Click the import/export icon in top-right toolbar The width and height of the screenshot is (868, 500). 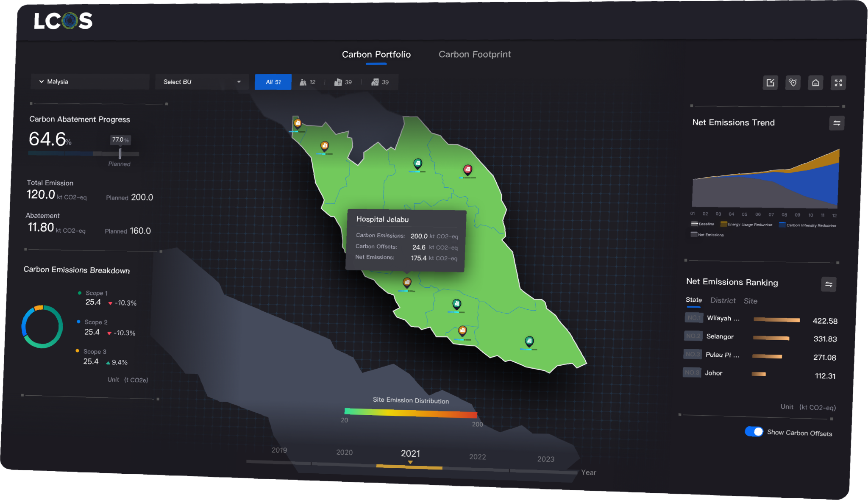point(770,83)
